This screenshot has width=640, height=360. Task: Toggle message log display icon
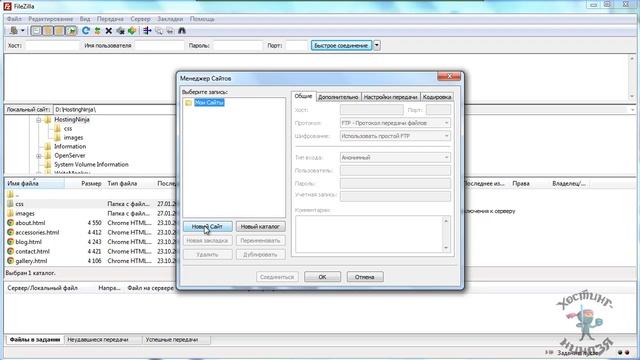click(36, 31)
